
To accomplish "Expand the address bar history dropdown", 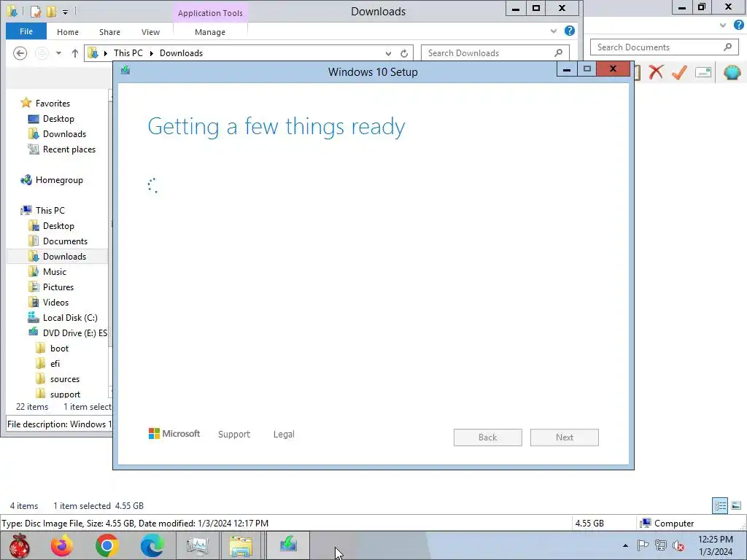I will pyautogui.click(x=388, y=53).
